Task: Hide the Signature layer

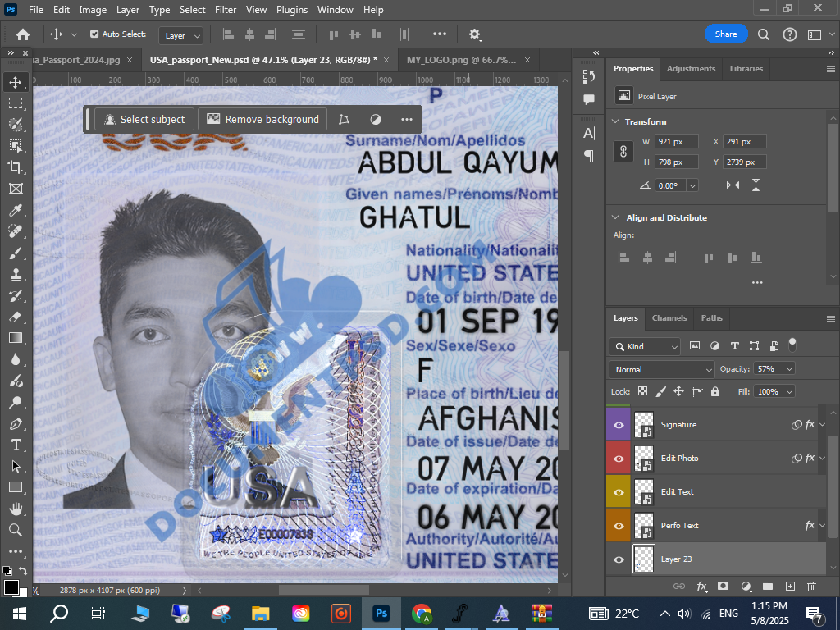Action: pos(619,425)
